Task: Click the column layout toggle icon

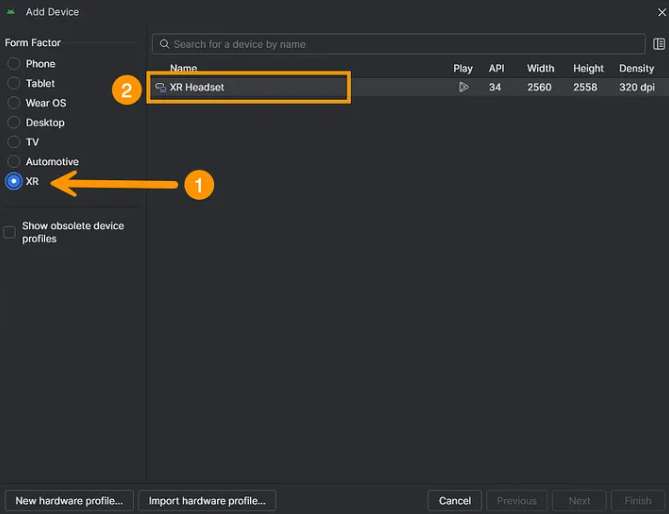Action: coord(659,44)
